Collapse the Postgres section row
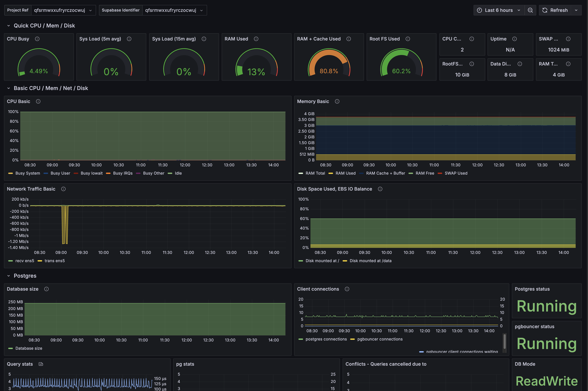This screenshot has height=391, width=588. click(9, 276)
